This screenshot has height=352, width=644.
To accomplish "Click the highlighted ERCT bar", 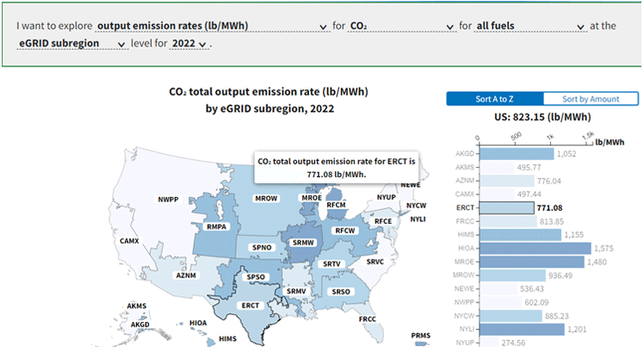I will 507,207.
